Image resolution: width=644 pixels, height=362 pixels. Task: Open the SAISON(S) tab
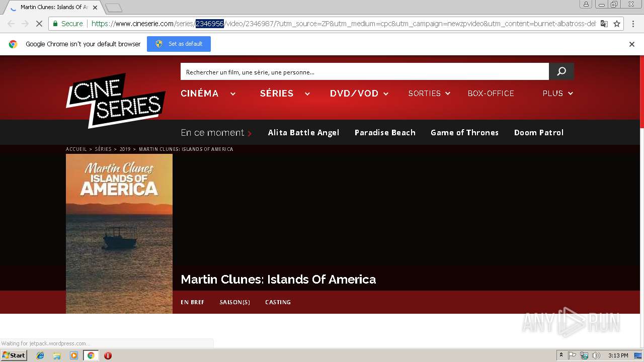pos(234,302)
